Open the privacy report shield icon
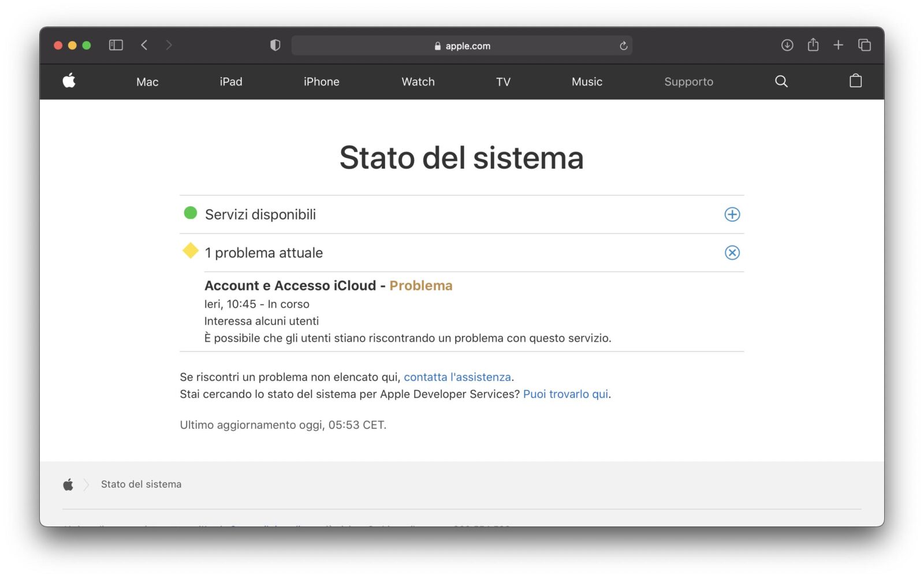924x579 pixels. coord(275,45)
